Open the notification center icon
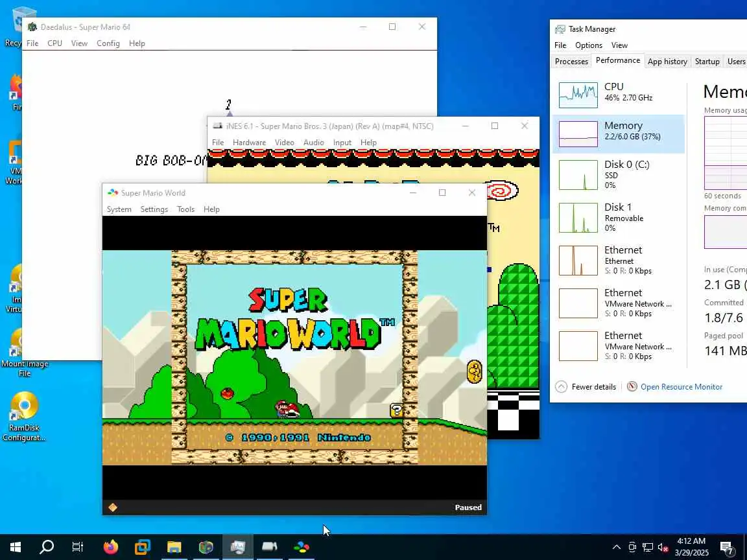 pos(727,548)
